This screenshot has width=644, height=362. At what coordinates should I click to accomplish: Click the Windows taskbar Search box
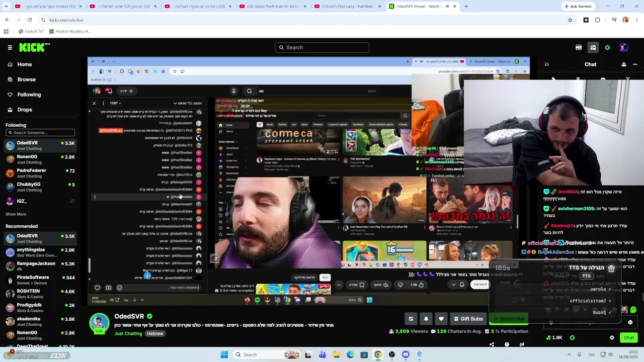pos(268,354)
